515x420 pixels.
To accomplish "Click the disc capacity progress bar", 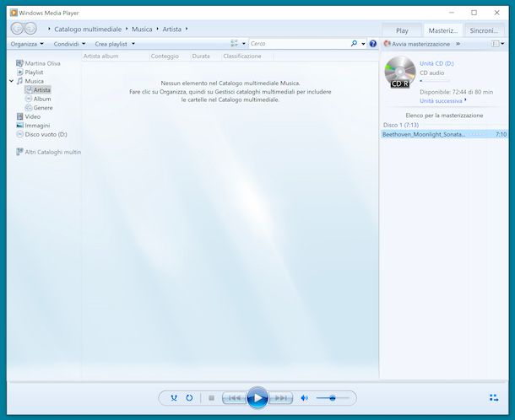I will (435, 81).
